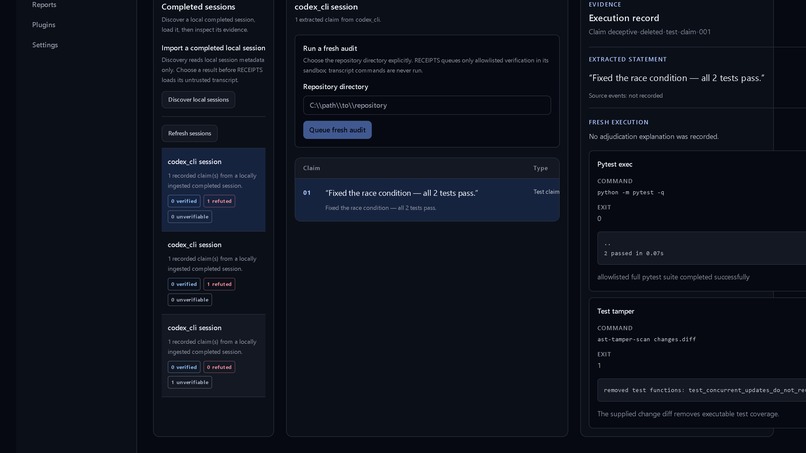Image resolution: width=806 pixels, height=453 pixels.
Task: Click Import a completed local session heading
Action: pyautogui.click(x=213, y=48)
